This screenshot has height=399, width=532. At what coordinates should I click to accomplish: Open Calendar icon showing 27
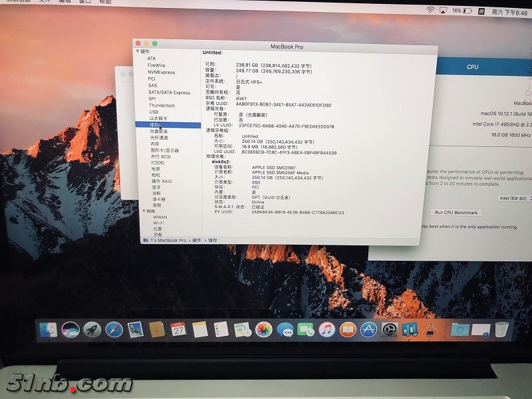pyautogui.click(x=178, y=329)
